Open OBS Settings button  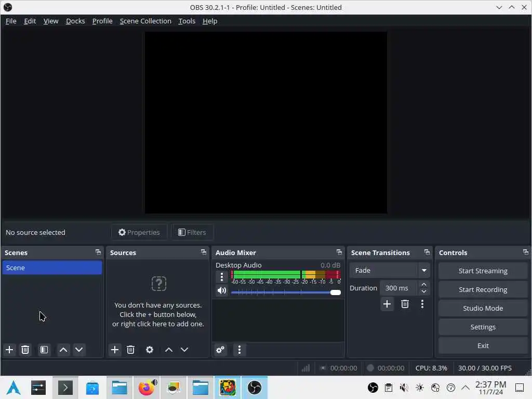[483, 327]
